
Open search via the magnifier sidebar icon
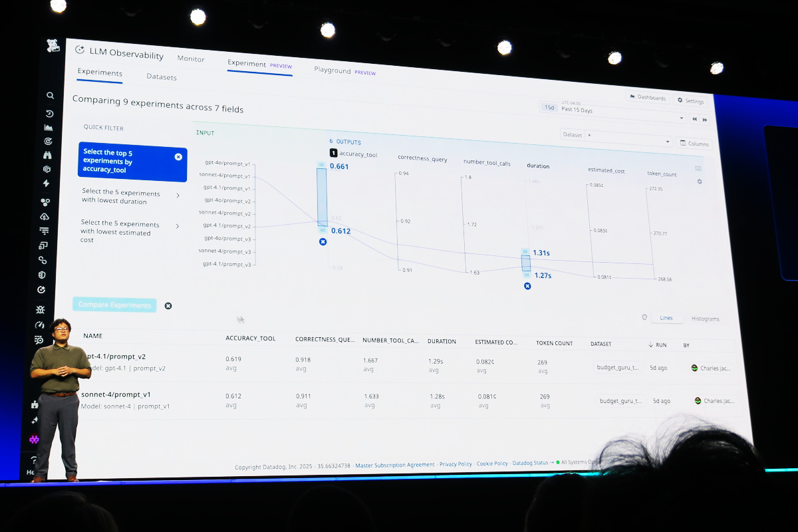(x=50, y=96)
